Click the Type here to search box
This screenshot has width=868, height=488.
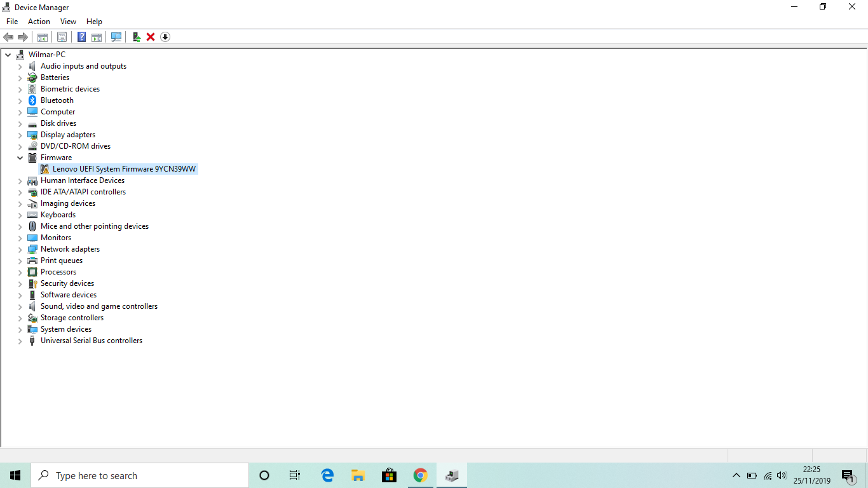[140, 475]
